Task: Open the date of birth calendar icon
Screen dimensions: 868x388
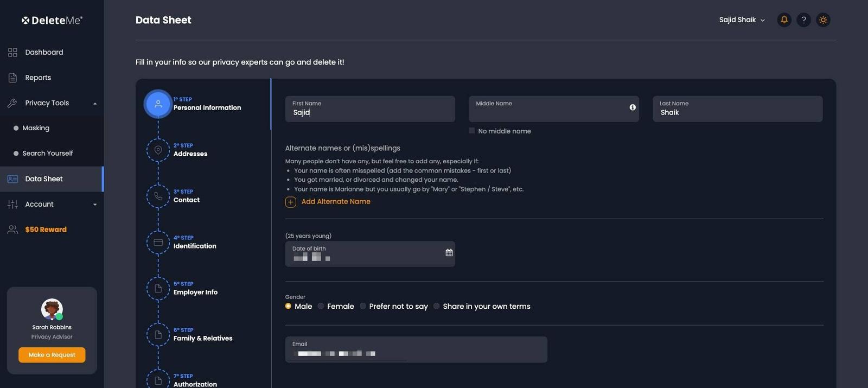Action: tap(449, 252)
